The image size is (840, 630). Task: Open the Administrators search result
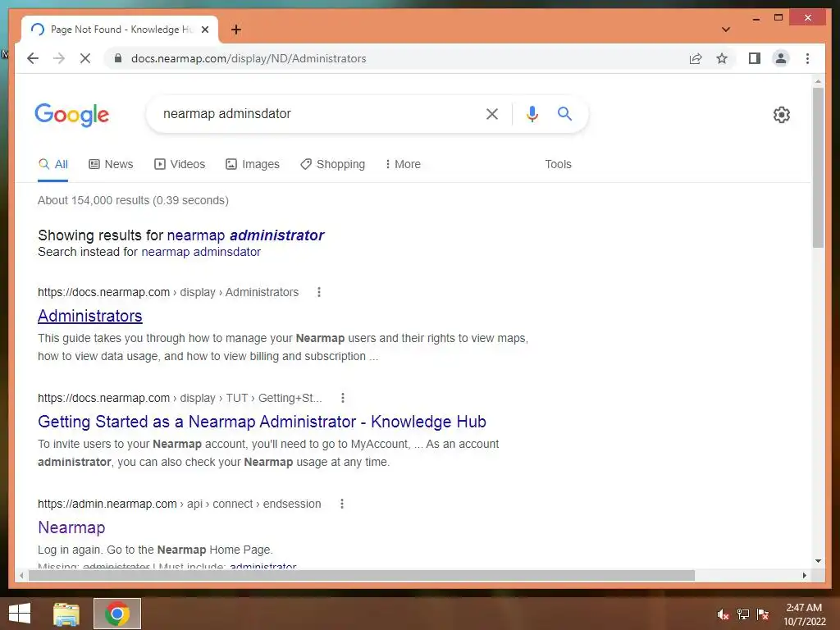(90, 316)
